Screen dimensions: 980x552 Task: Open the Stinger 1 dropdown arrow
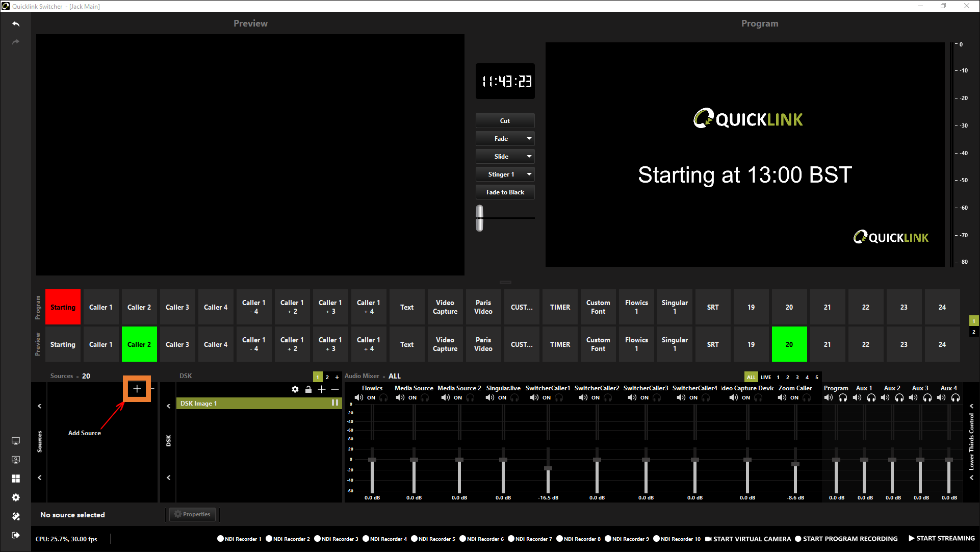click(x=529, y=174)
